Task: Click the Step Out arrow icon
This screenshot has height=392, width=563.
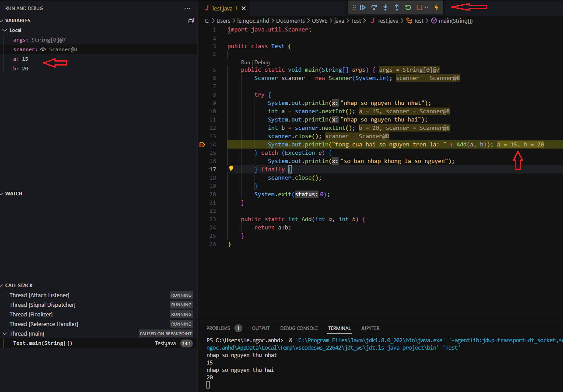Action: (x=397, y=7)
